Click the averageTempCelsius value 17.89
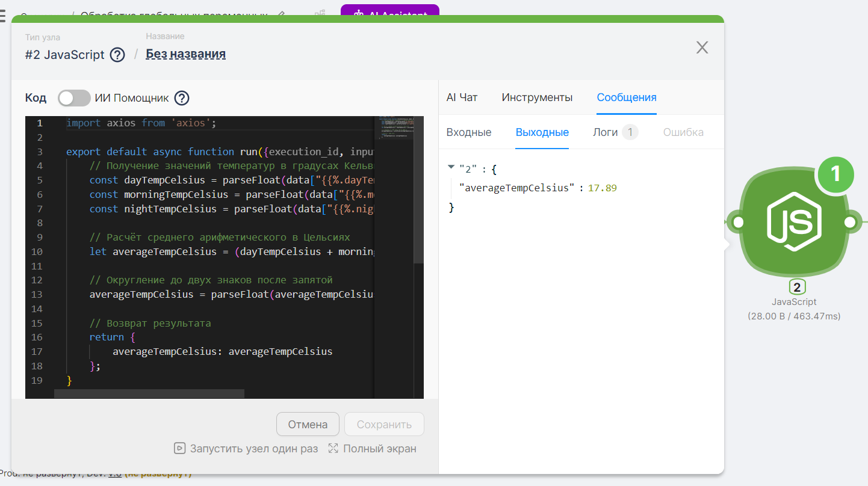Screen dimensions: 868x486 point(603,188)
